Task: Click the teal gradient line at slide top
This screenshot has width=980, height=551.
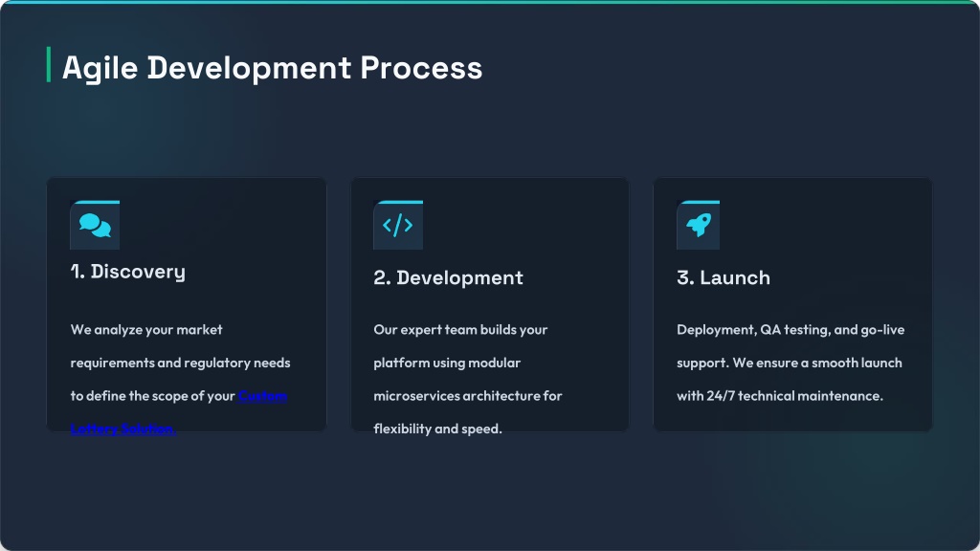Action: (x=490, y=2)
